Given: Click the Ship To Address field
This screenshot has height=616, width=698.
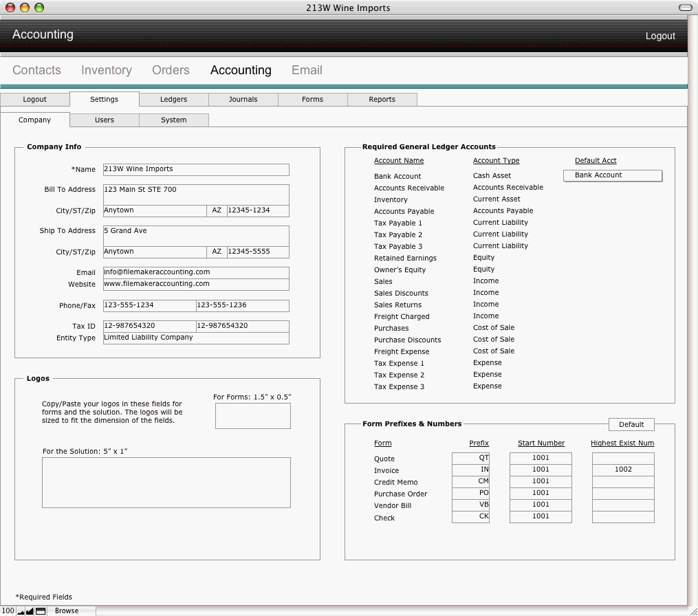Looking at the screenshot, I should pos(196,236).
